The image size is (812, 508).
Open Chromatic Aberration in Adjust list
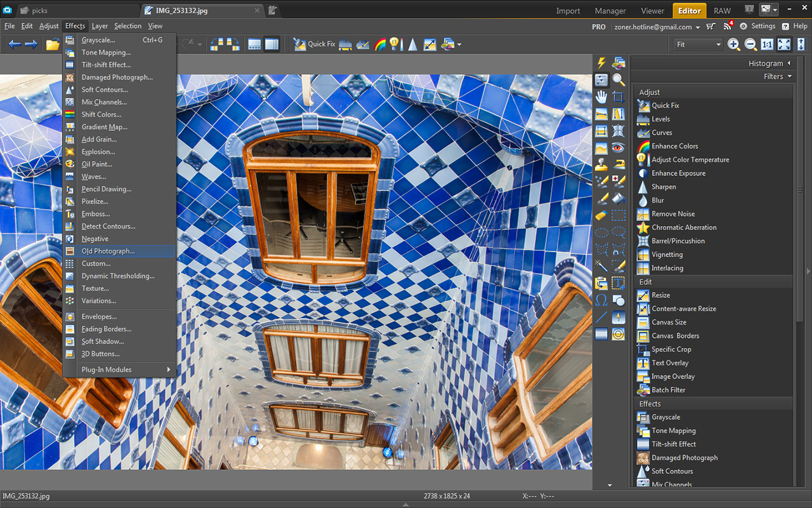[x=684, y=227]
